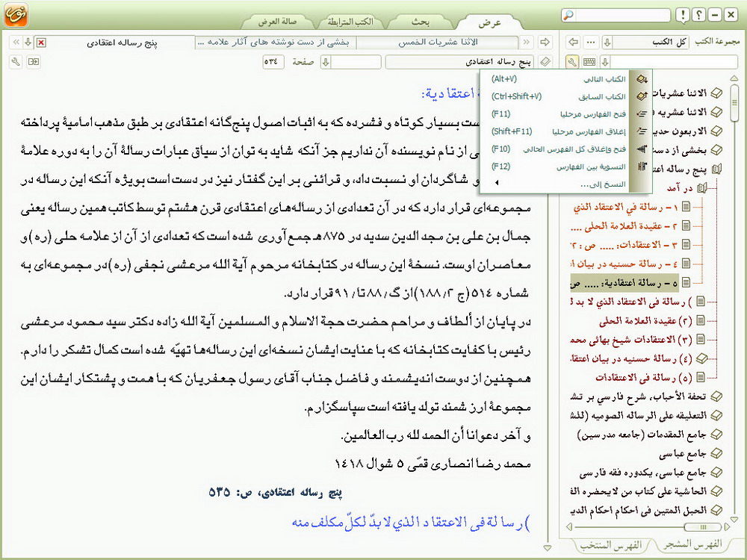Collapse the open پنج رساله book node
This screenshot has width=747, height=560.
(x=716, y=169)
